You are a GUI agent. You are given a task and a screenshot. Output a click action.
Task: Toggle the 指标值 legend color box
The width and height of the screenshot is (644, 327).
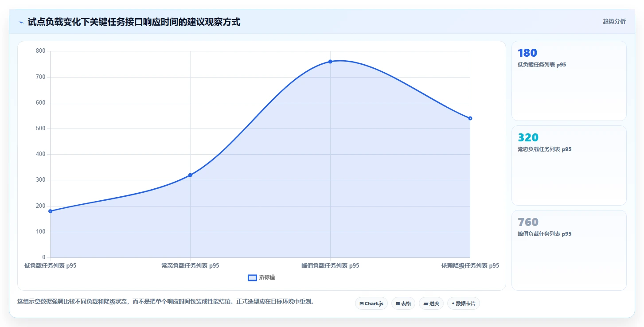click(x=252, y=277)
